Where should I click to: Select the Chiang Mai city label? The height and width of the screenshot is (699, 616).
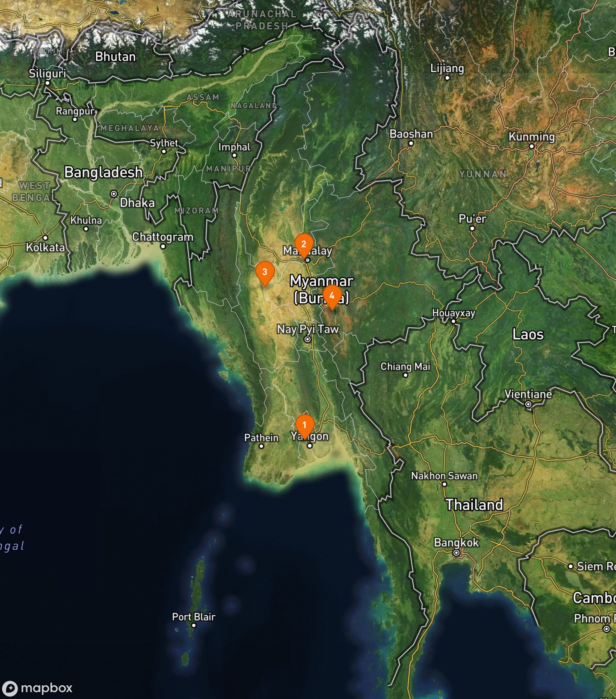(405, 367)
